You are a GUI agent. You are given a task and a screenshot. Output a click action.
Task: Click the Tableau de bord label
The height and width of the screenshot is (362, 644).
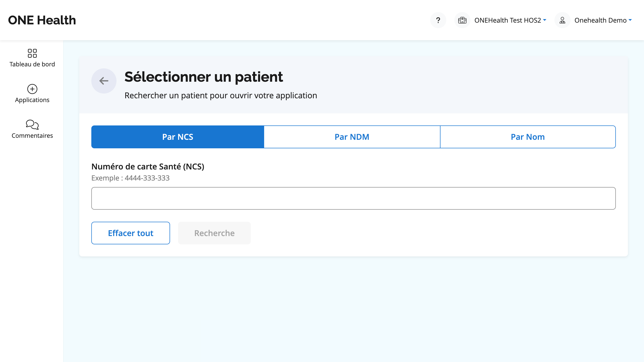(32, 64)
